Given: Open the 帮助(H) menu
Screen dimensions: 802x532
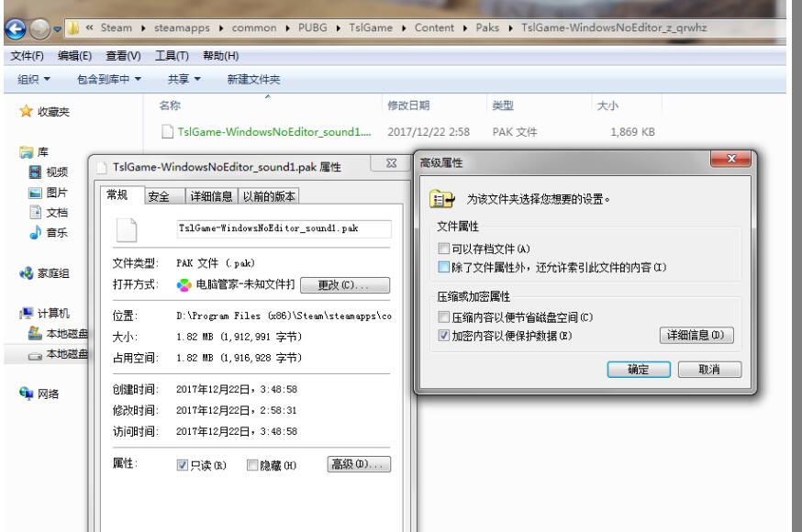Looking at the screenshot, I should coord(220,56).
